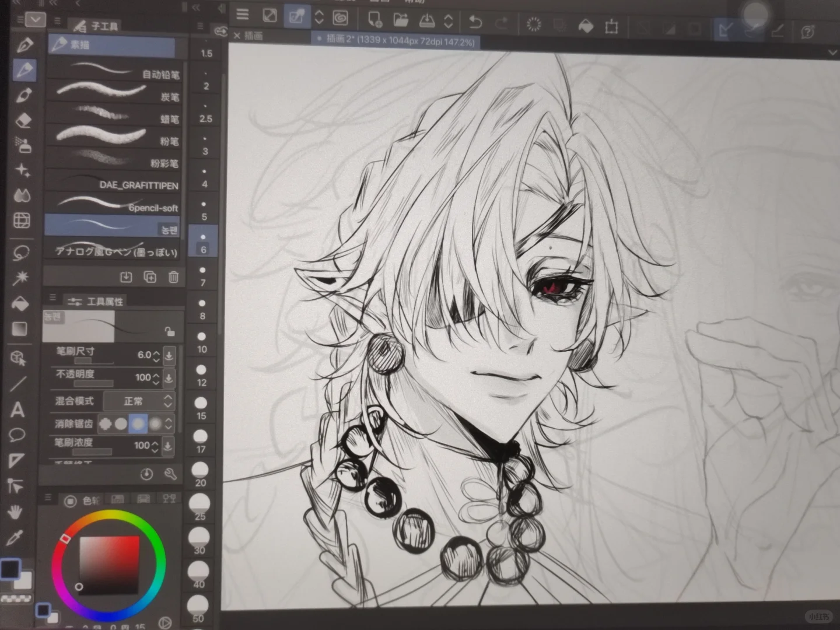The image size is (840, 630).
Task: Open the 工具属性 panel menu
Action: click(52, 297)
